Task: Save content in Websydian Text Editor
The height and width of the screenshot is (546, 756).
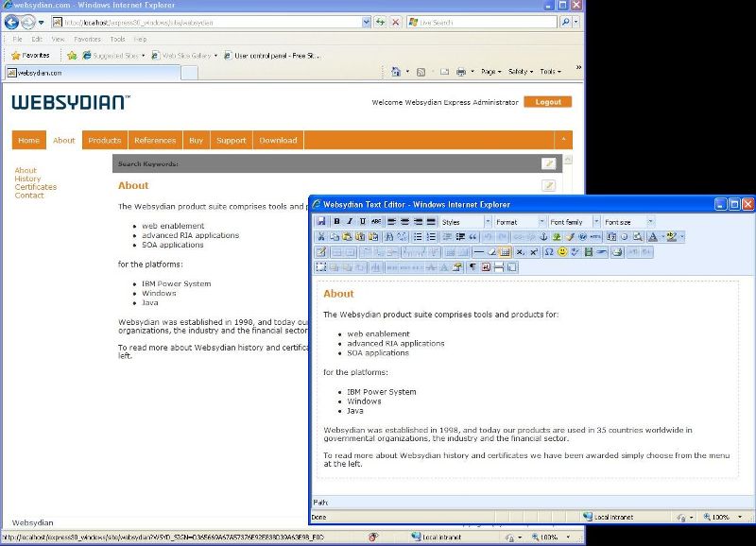Action: [320, 222]
